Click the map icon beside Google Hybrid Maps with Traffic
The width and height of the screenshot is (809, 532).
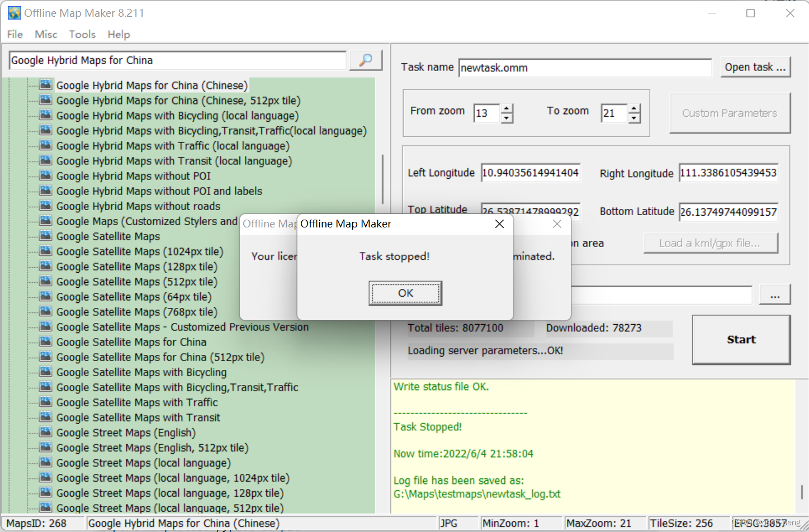coord(45,145)
